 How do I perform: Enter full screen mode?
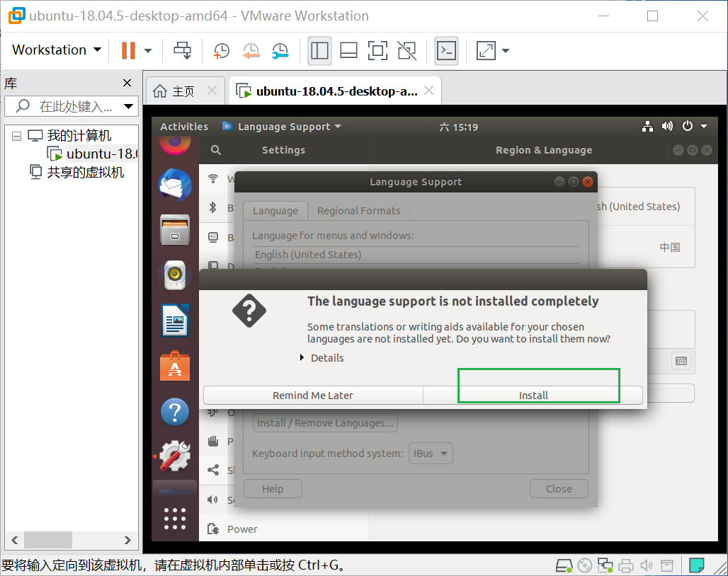tap(377, 50)
